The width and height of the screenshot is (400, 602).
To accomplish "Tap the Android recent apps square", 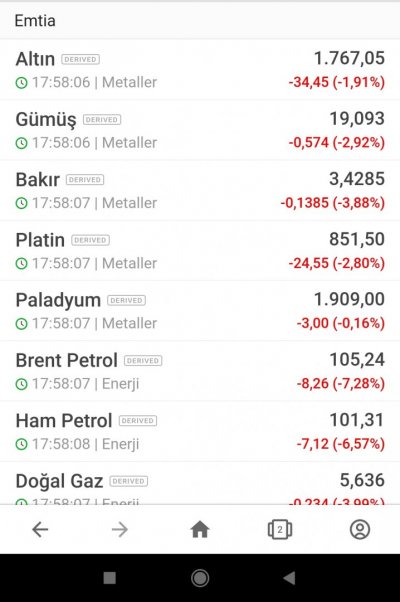I will pyautogui.click(x=110, y=578).
